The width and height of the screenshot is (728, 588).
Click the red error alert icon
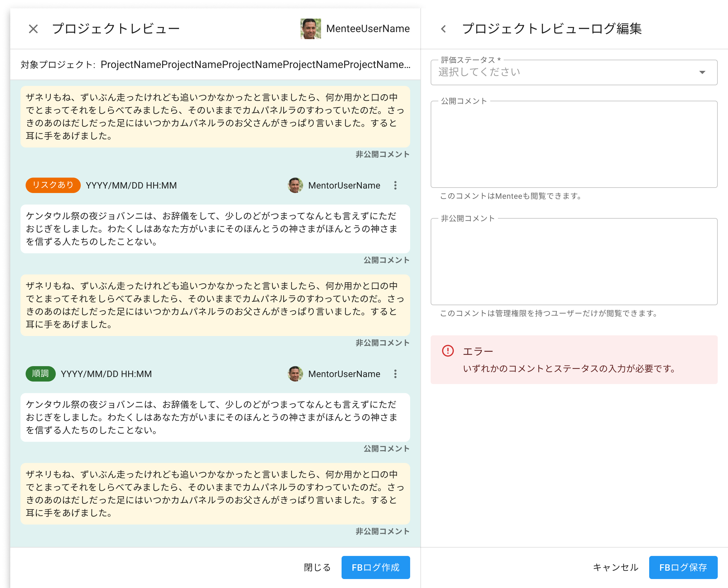pyautogui.click(x=447, y=350)
